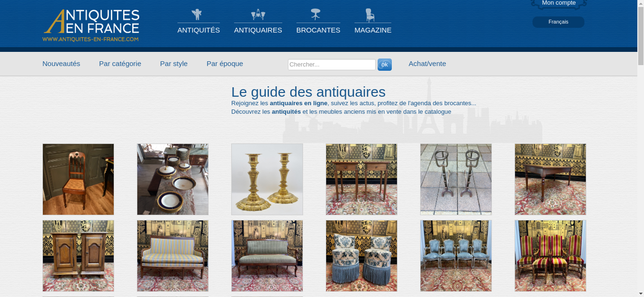Expand the Par catégorie menu
Image resolution: width=644 pixels, height=297 pixels.
click(120, 64)
